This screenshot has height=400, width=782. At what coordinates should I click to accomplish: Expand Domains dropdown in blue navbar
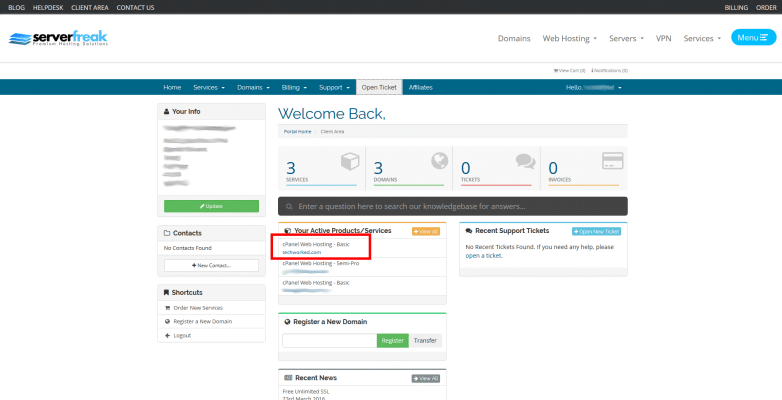pyautogui.click(x=253, y=87)
